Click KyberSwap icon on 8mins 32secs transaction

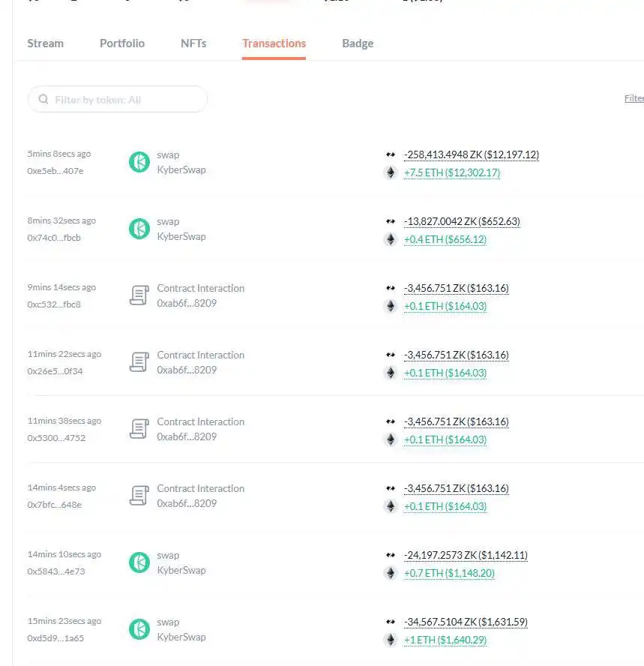[x=139, y=229]
